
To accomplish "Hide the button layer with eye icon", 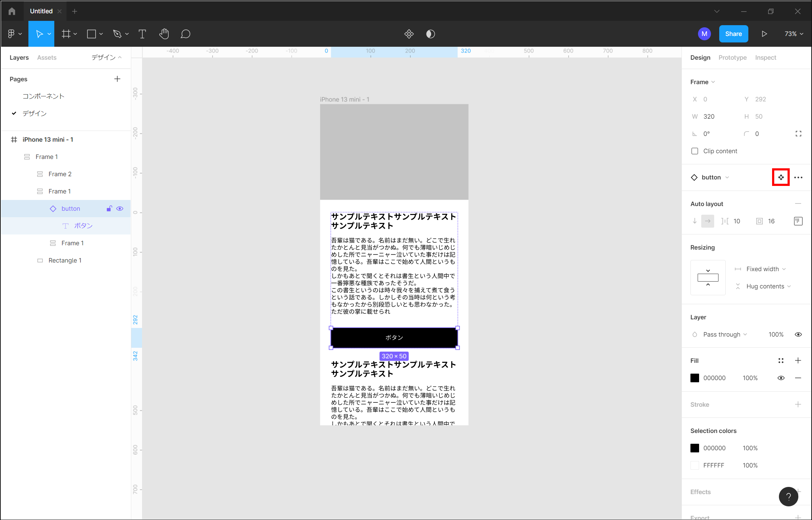I will click(120, 209).
